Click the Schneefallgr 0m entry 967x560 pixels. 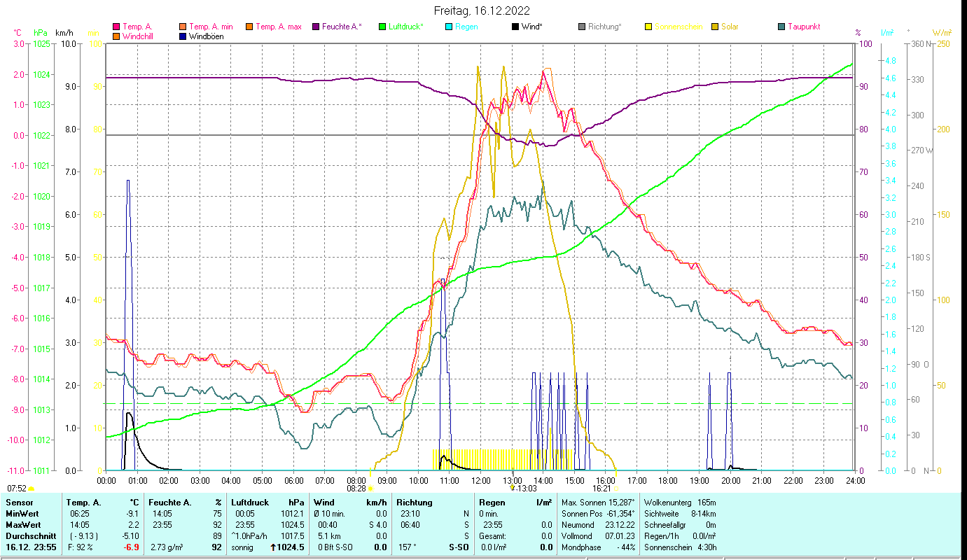[x=679, y=525]
